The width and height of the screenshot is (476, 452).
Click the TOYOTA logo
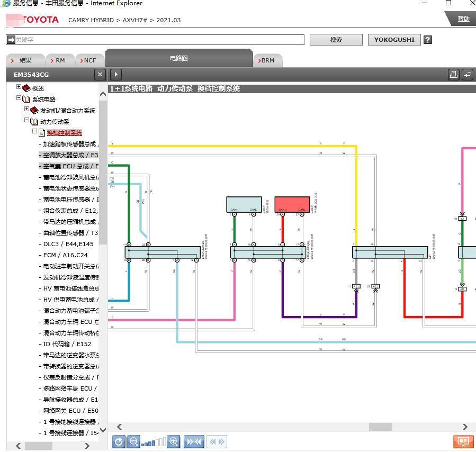32,20
